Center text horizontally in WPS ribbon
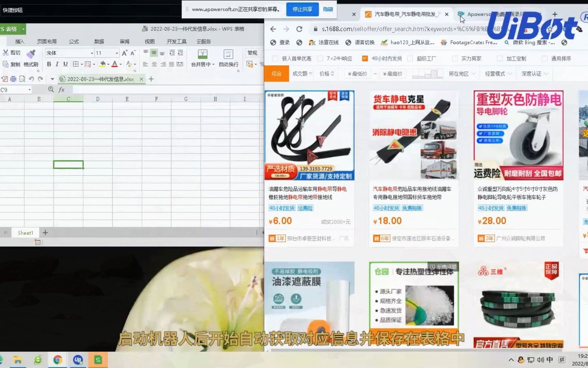Image resolution: width=588 pixels, height=368 pixels. pos(154,64)
